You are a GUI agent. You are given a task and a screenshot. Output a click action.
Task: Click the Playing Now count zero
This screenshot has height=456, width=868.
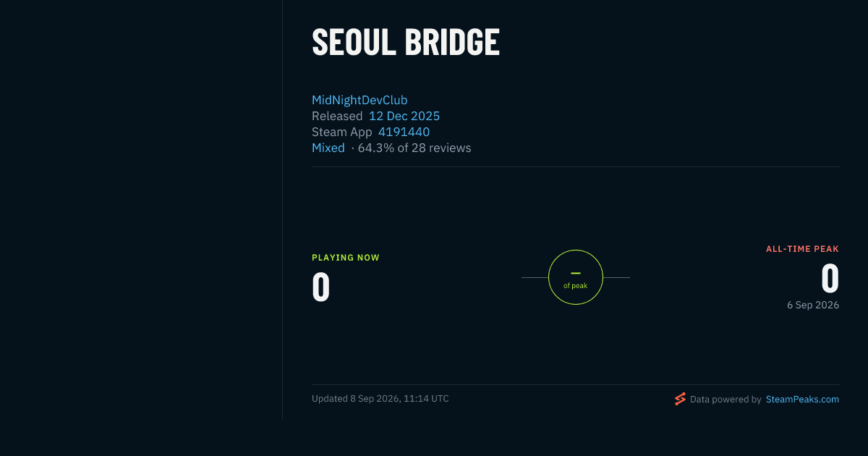(x=321, y=286)
